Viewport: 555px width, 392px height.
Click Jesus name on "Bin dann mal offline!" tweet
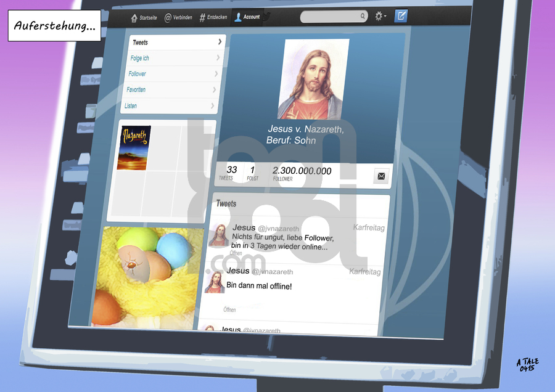238,271
